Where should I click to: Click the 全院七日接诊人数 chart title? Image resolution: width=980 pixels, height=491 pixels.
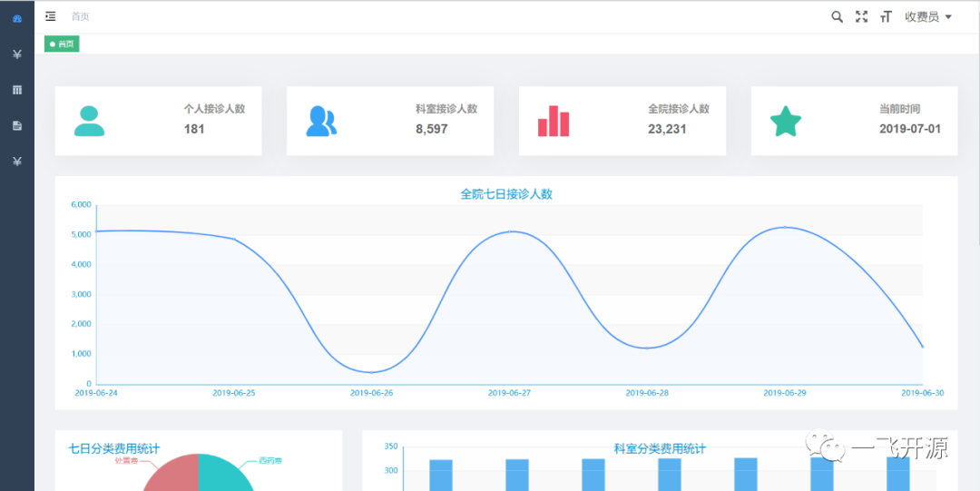tap(506, 193)
